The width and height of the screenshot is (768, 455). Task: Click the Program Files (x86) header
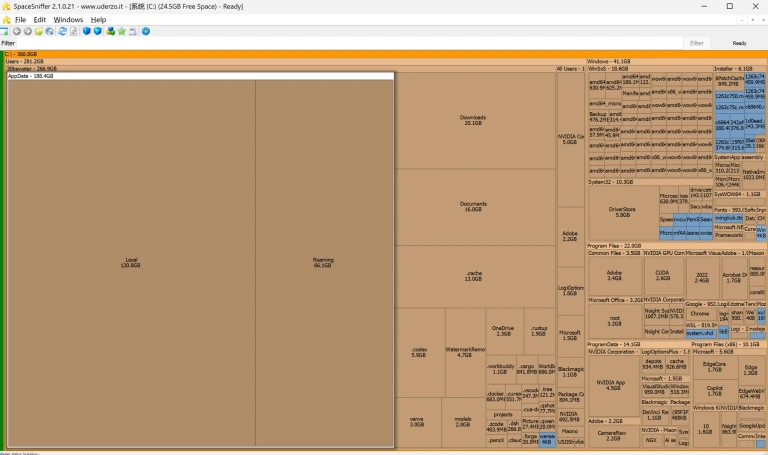729,344
